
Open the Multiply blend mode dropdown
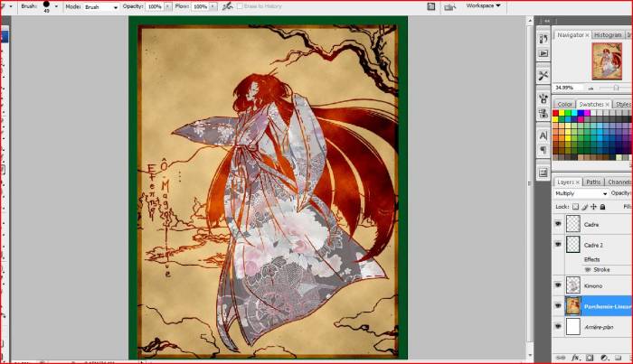coord(581,193)
